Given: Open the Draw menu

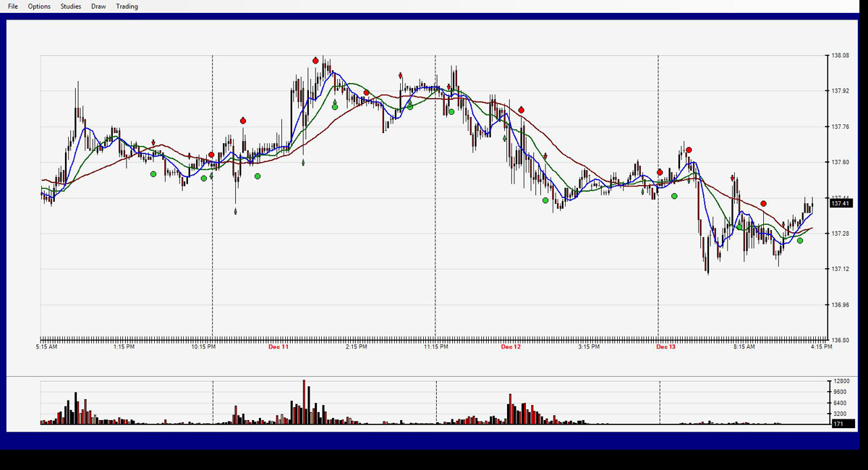Looking at the screenshot, I should click(x=98, y=7).
